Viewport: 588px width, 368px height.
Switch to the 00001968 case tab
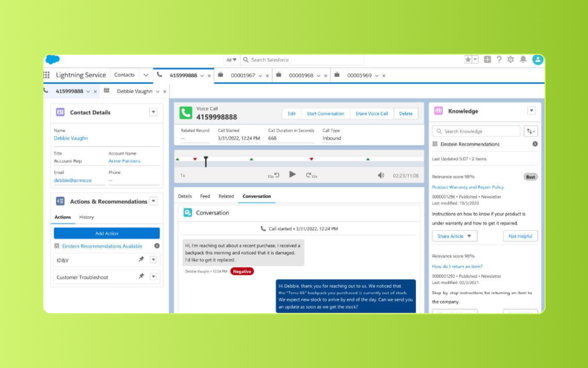click(301, 75)
